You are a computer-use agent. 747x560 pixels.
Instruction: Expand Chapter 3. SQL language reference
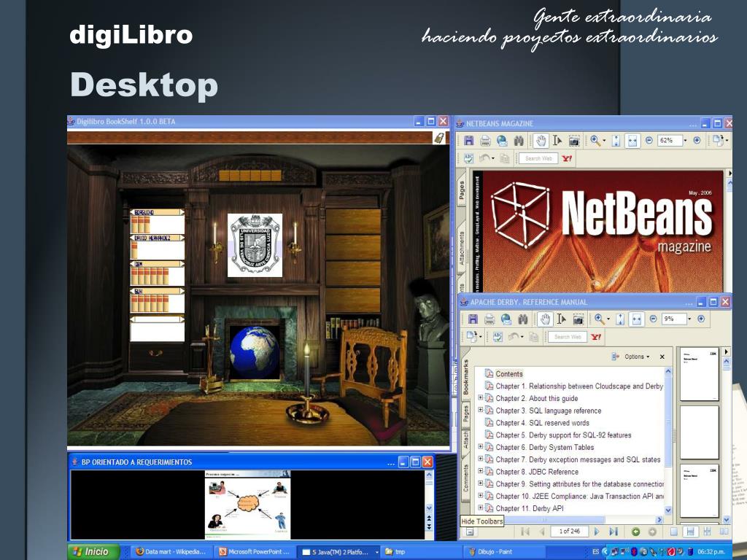coord(480,410)
